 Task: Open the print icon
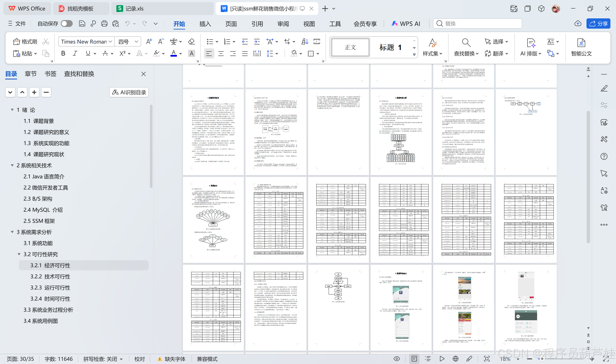point(104,23)
